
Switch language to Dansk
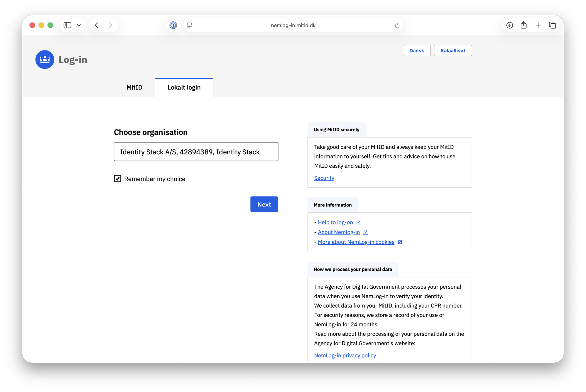coord(416,50)
